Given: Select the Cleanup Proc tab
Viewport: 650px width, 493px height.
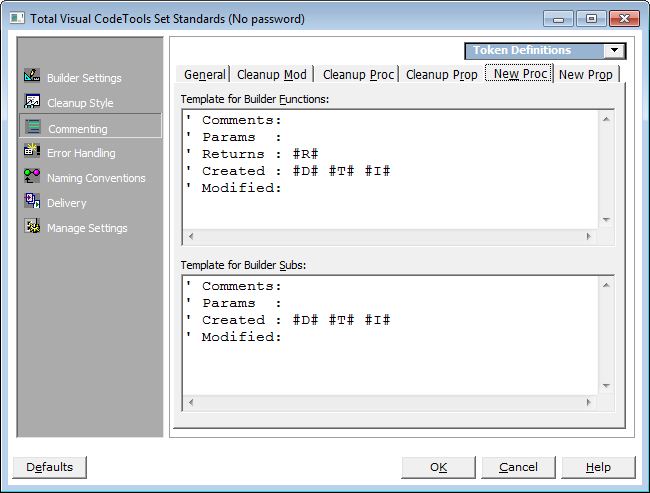Looking at the screenshot, I should tap(358, 75).
